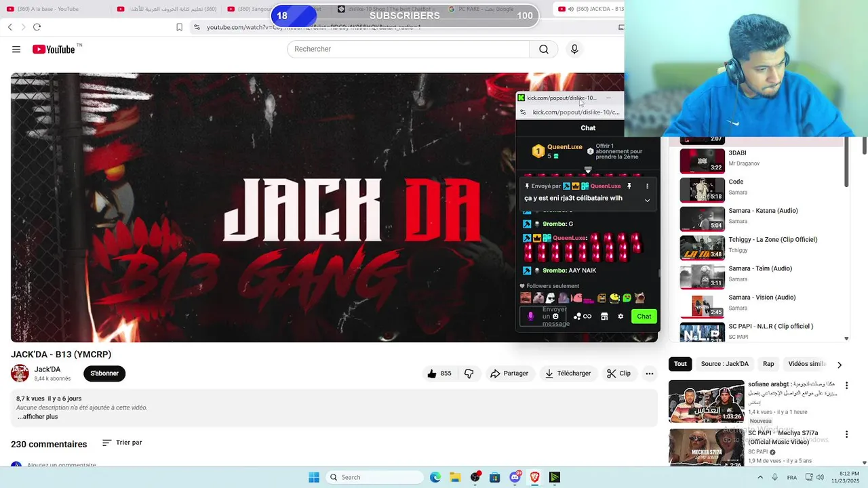
Task: Unpin the message via pin icon
Action: click(x=629, y=186)
